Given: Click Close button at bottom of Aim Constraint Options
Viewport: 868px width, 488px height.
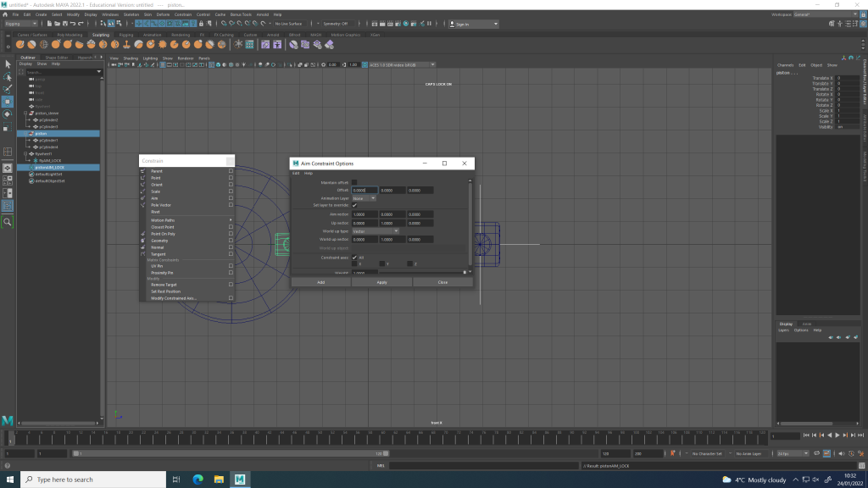Looking at the screenshot, I should point(442,282).
